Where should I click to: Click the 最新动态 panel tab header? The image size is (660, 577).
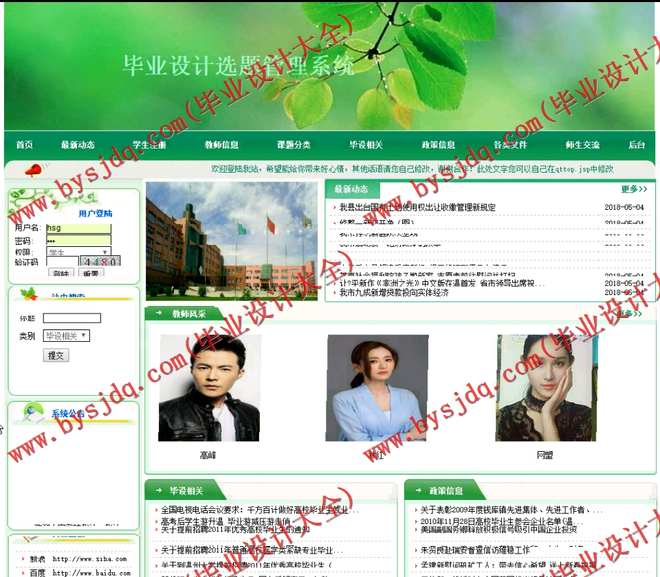[x=351, y=189]
